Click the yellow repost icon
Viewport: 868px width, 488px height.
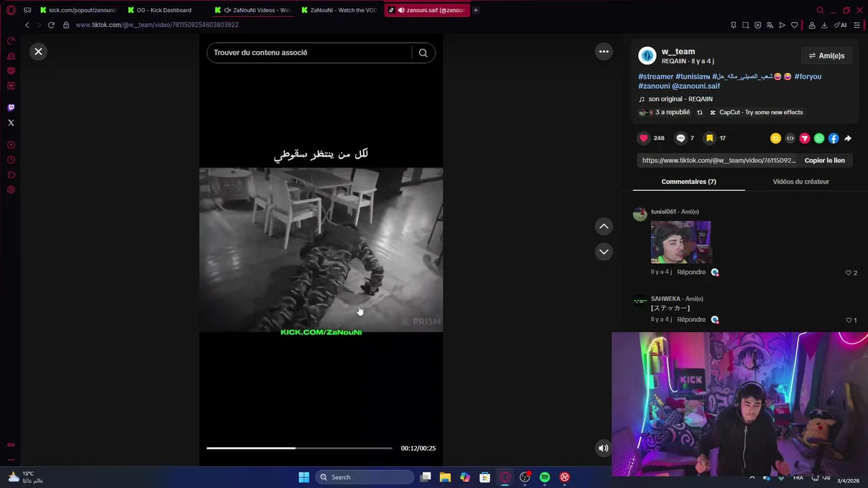[776, 138]
